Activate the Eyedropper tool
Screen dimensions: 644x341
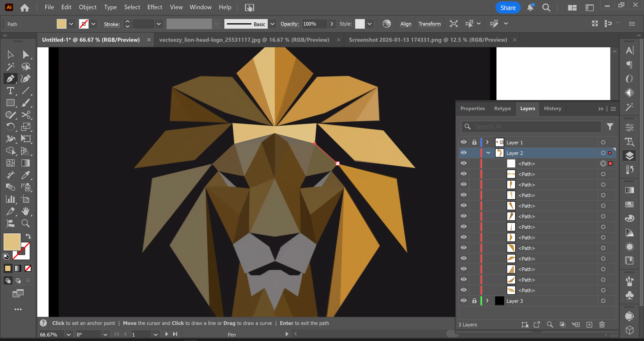(x=26, y=175)
